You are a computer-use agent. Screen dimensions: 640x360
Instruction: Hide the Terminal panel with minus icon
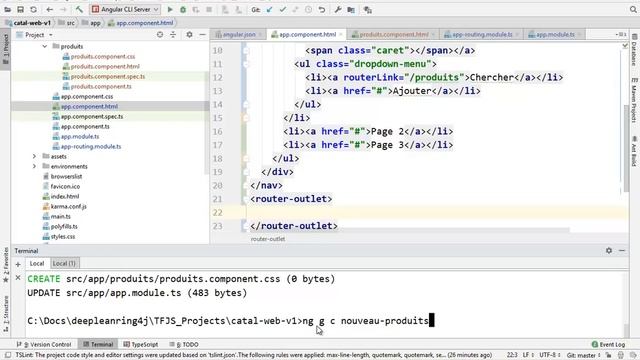622,250
